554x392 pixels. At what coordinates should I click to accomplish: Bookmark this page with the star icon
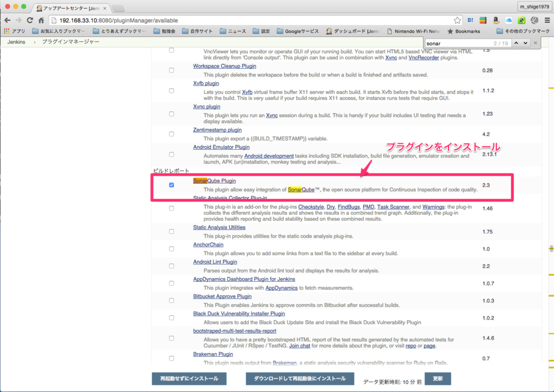click(x=457, y=21)
